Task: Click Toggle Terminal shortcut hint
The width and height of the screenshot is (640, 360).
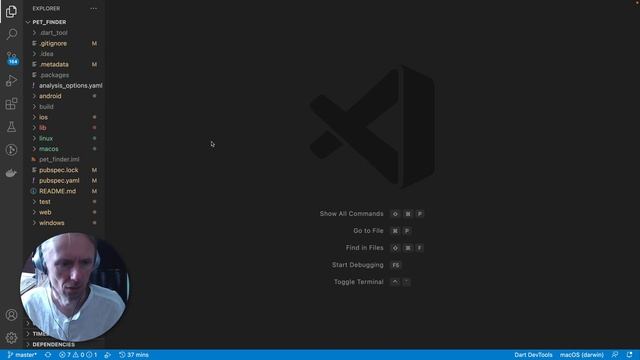Action: coord(372,282)
